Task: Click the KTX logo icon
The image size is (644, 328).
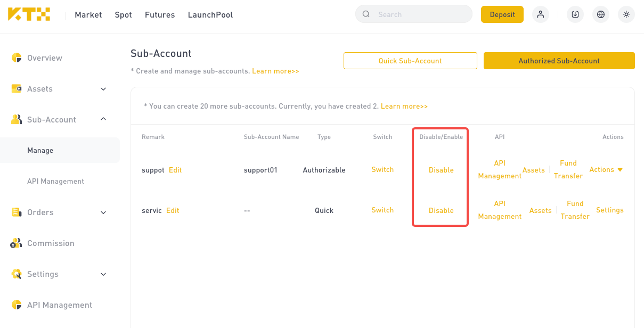Action: point(29,14)
